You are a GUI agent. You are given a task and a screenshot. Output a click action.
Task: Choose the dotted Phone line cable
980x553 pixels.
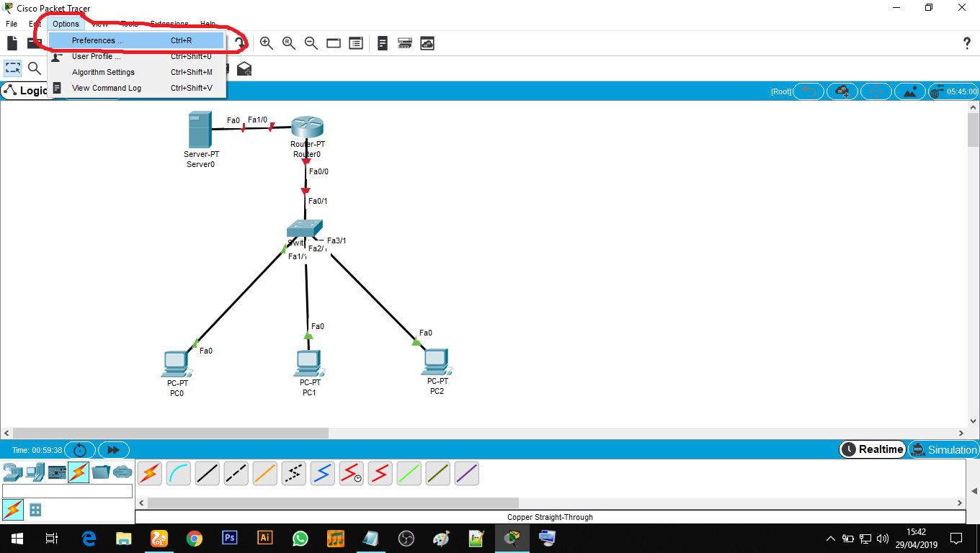[x=294, y=473]
